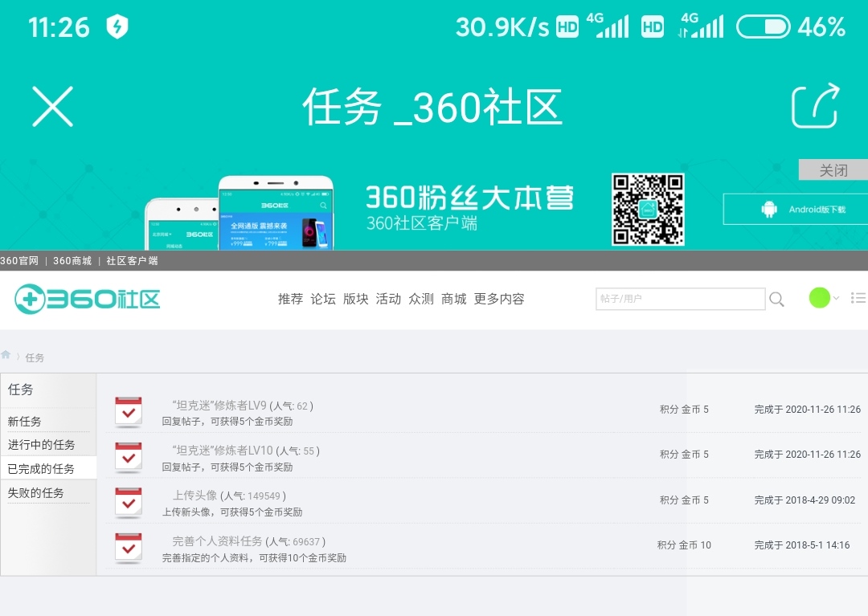Scan the QR code image in banner
The height and width of the screenshot is (616, 868).
(x=648, y=209)
